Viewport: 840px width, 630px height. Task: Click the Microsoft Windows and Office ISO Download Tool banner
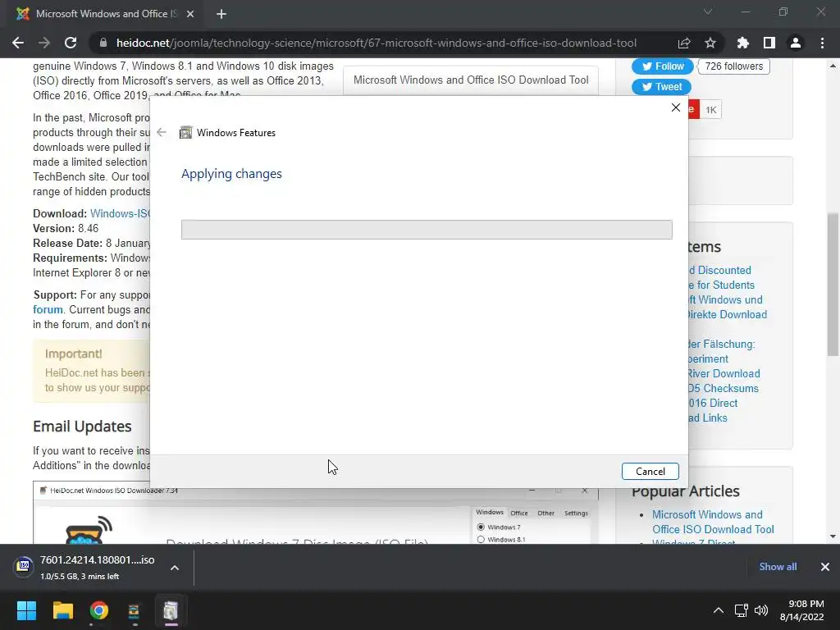(x=471, y=80)
